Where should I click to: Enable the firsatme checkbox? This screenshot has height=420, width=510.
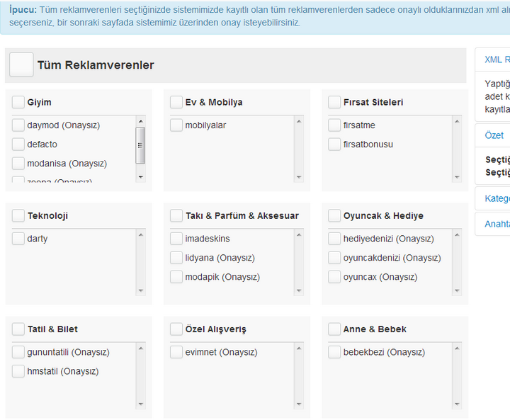click(334, 125)
